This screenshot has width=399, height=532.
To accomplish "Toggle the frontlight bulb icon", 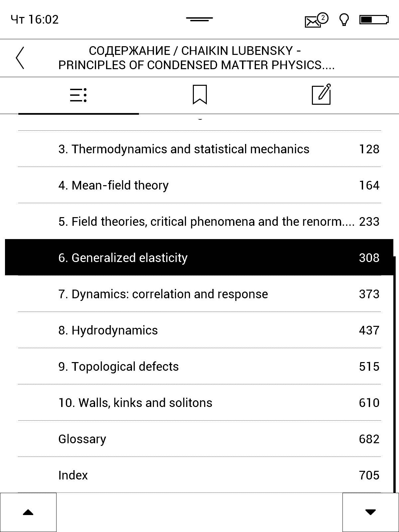I will pos(344,20).
